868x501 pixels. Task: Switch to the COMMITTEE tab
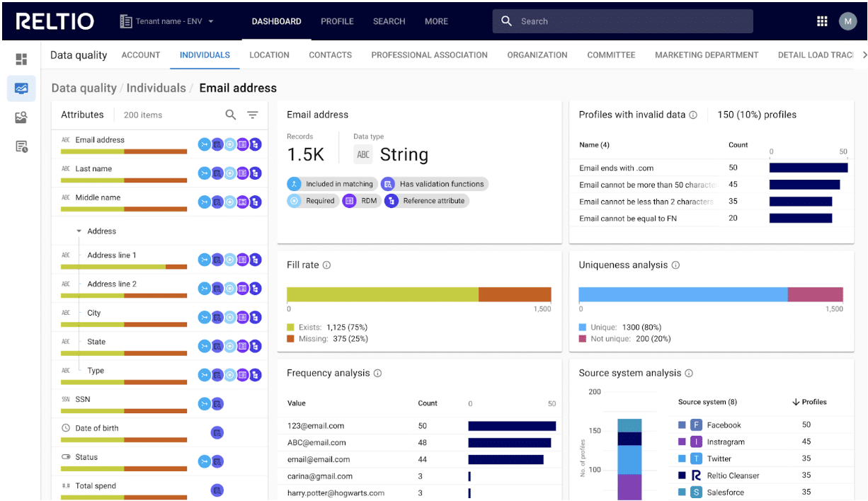[611, 54]
